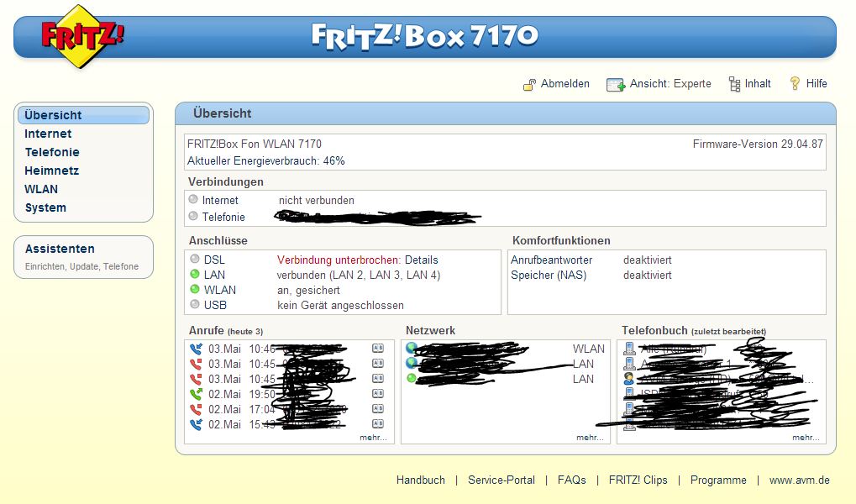Click the green WLAN status indicator
The image size is (856, 504).
[x=195, y=289]
